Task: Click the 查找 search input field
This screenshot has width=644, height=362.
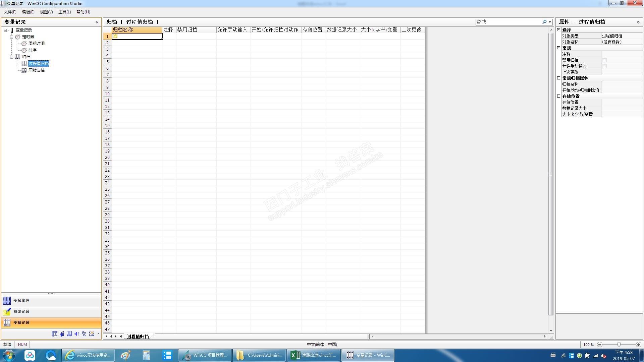Action: 508,22
